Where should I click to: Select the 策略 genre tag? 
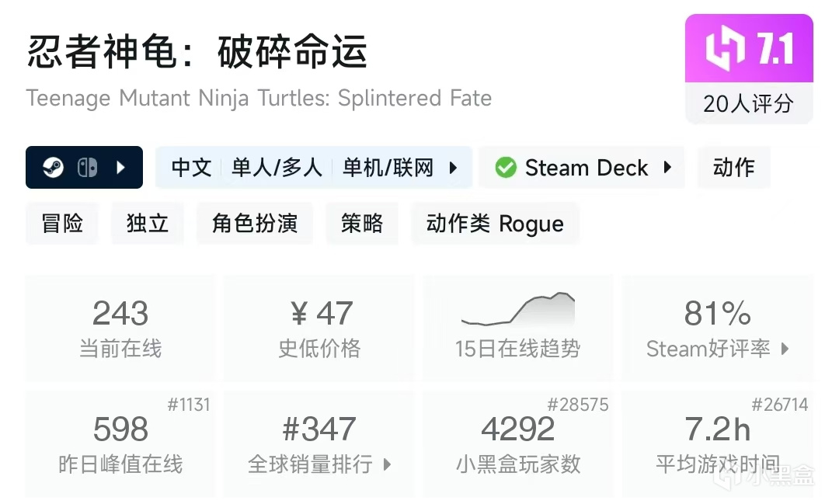click(x=362, y=224)
